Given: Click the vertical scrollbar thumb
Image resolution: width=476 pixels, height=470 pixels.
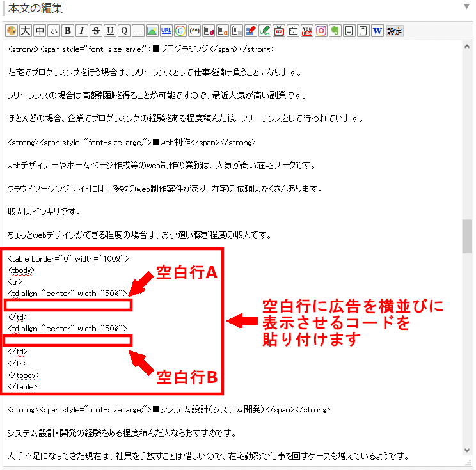Looking at the screenshot, I should click(467, 237).
